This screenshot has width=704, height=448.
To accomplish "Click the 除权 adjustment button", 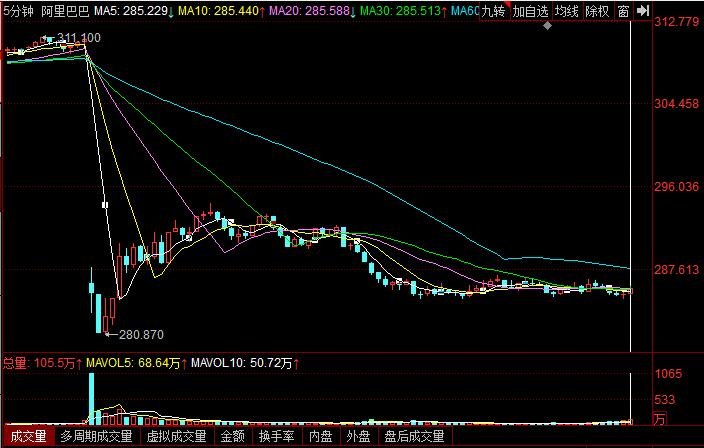I will (x=597, y=11).
